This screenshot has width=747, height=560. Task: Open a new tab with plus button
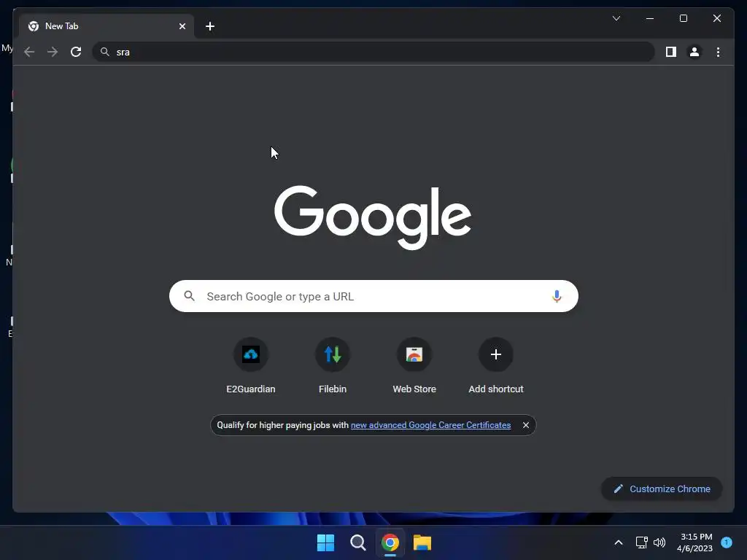point(210,26)
